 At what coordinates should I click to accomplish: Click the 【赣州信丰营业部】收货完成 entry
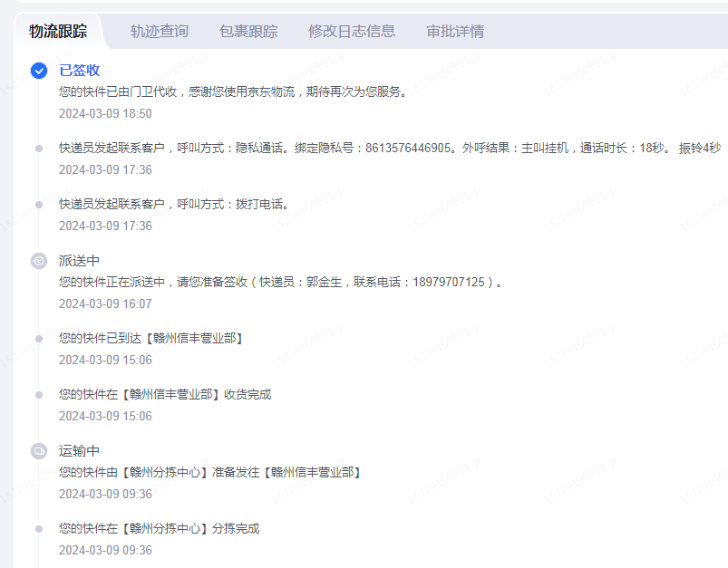coord(165,394)
